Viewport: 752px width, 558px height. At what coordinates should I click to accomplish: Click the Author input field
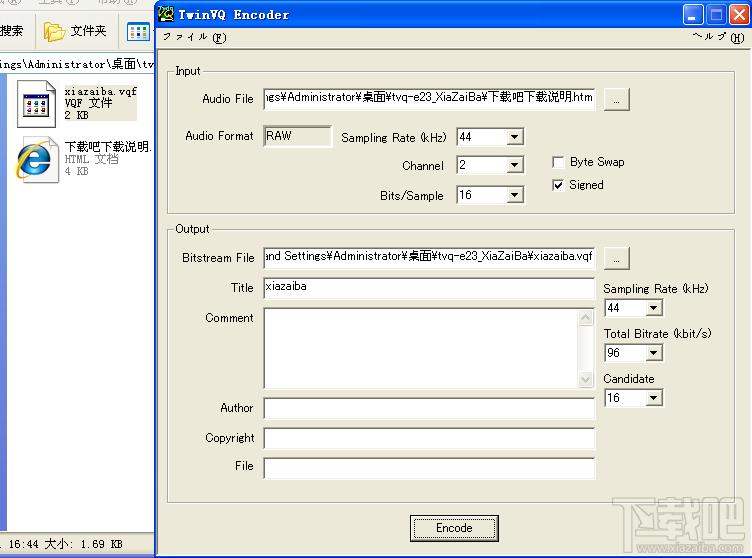tap(429, 408)
